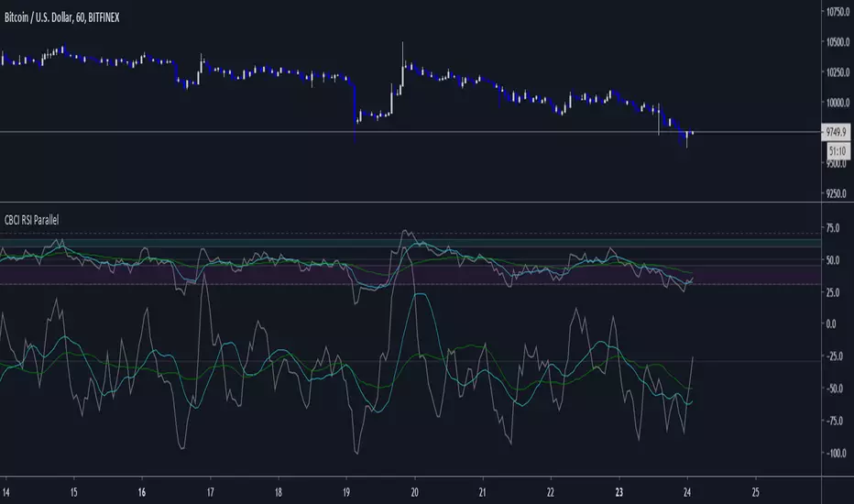Select the 10750.0 price axis label

tap(838, 11)
